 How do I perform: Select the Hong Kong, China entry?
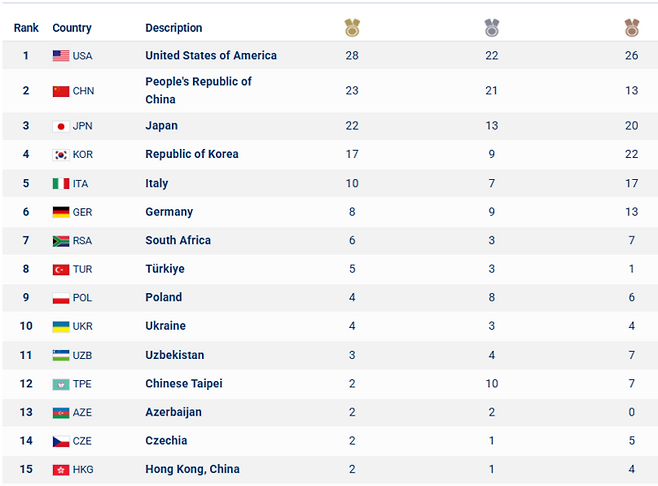click(192, 469)
